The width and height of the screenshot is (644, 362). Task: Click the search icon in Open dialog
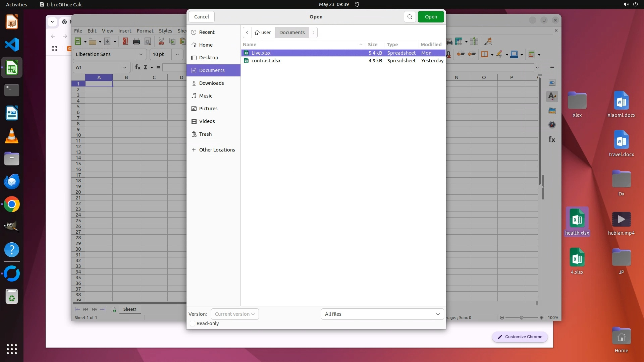pos(410,17)
